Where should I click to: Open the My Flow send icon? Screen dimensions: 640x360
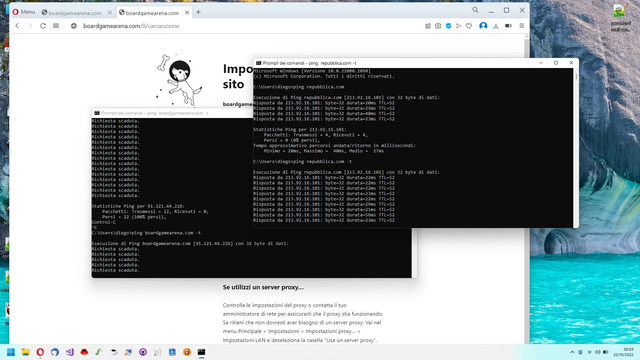pos(458,26)
